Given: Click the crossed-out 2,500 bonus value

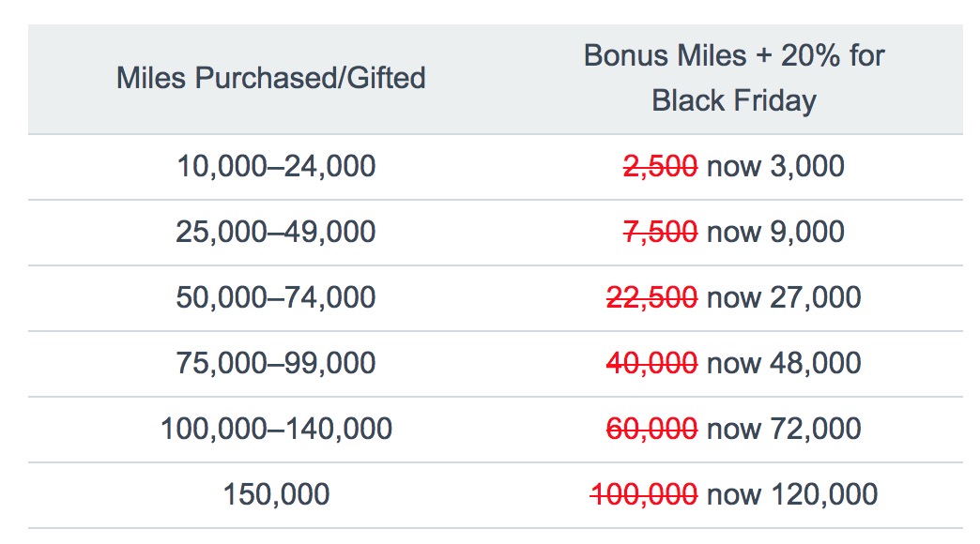Looking at the screenshot, I should point(660,167).
